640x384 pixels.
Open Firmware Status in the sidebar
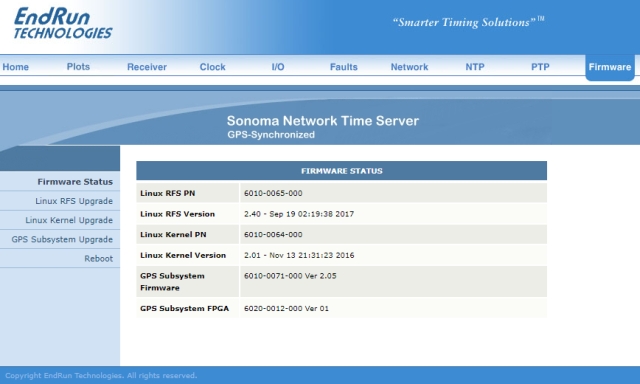point(75,182)
